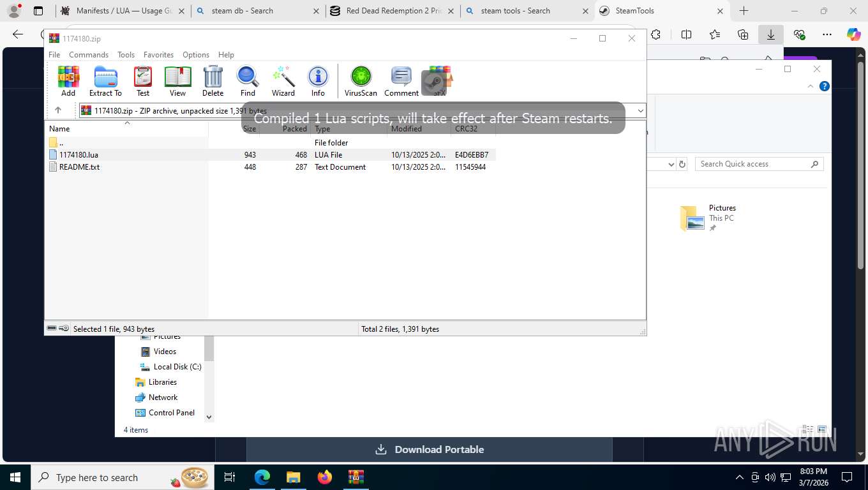This screenshot has height=490, width=868.
Task: Show hidden system tray icons
Action: tap(740, 477)
